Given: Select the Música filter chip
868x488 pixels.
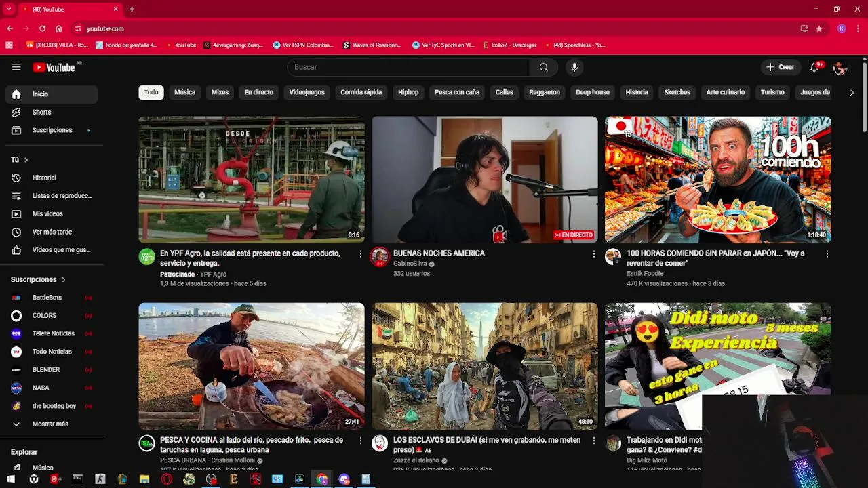Looking at the screenshot, I should (184, 92).
